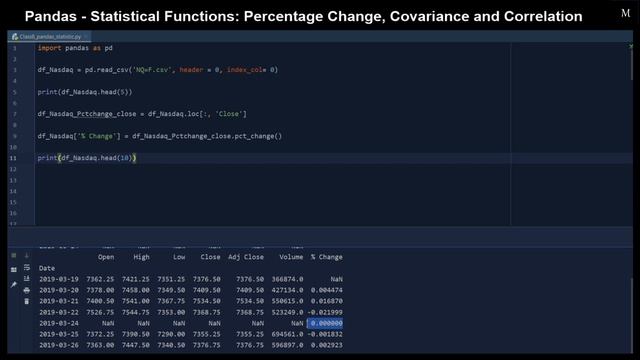The width and height of the screenshot is (640, 360).
Task: Click Open value 7362.25
Action: pos(100,279)
